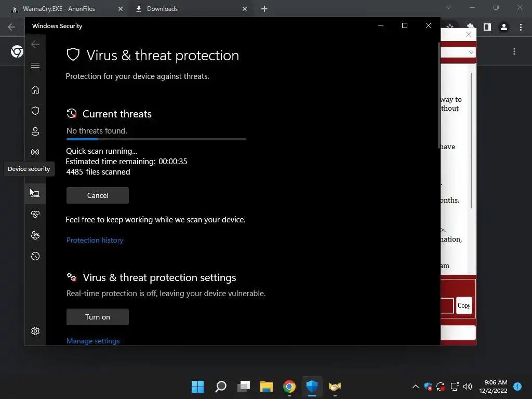Open Device performance & health heart icon
Screen dimensions: 532x399
35,215
